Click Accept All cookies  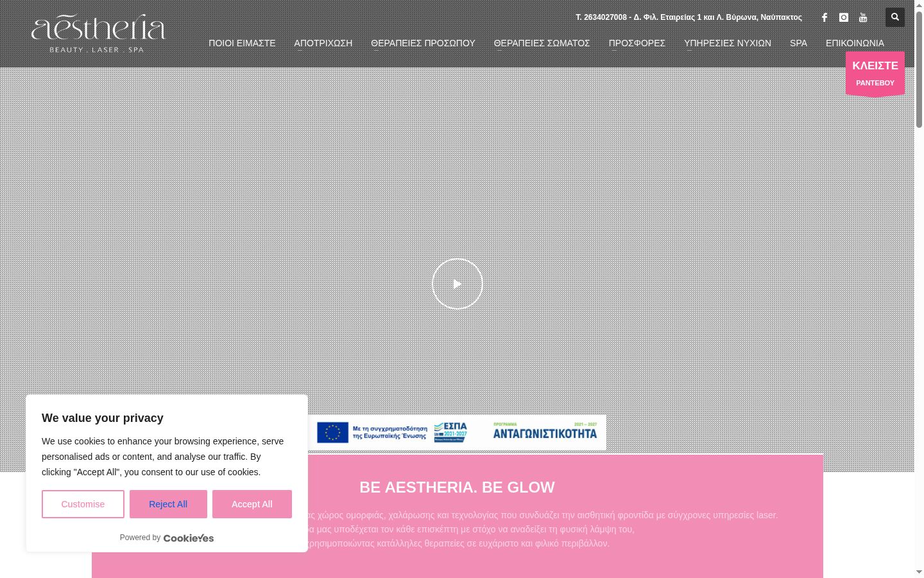[252, 504]
